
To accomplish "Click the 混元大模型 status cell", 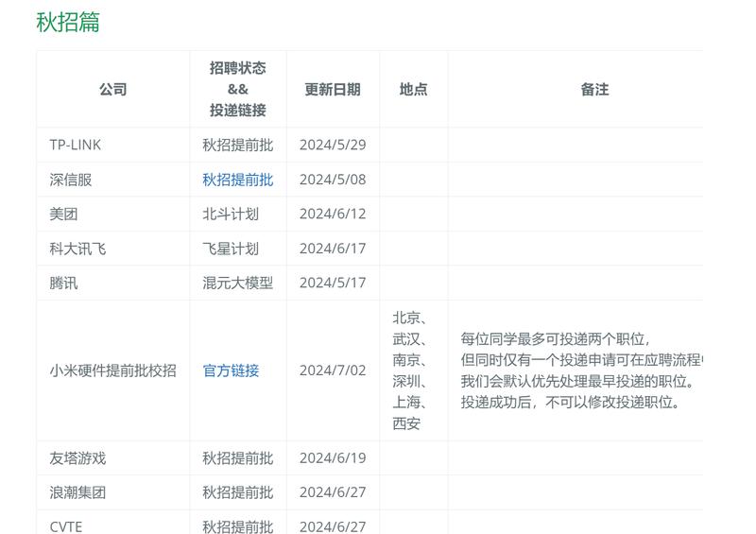I will (238, 283).
